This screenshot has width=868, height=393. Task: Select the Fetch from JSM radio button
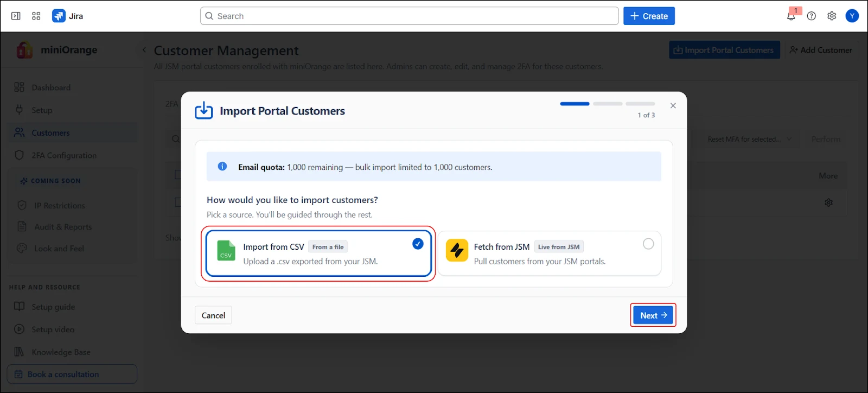click(x=648, y=244)
